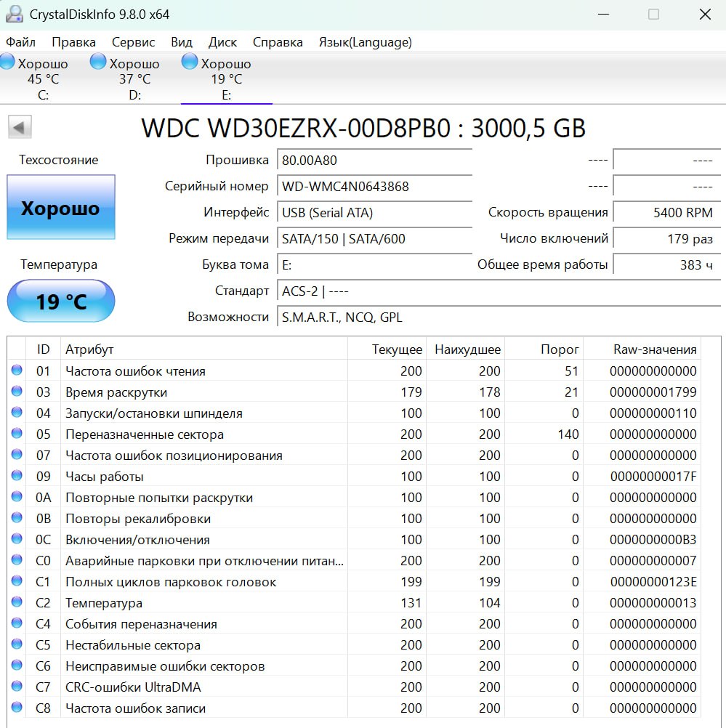Click status dot for attribute 03 spin-up time
Image resolution: width=726 pixels, height=728 pixels.
coord(17,391)
